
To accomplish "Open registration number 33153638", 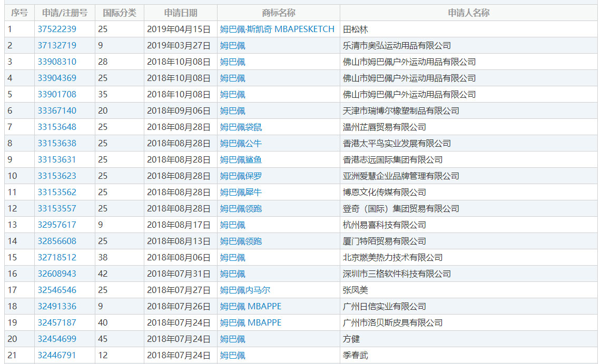I will tap(57, 144).
